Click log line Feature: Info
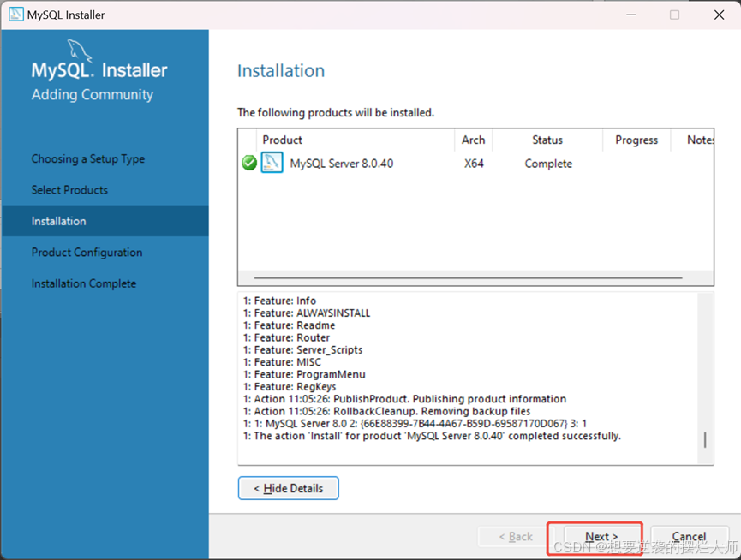The image size is (741, 560). click(x=279, y=301)
